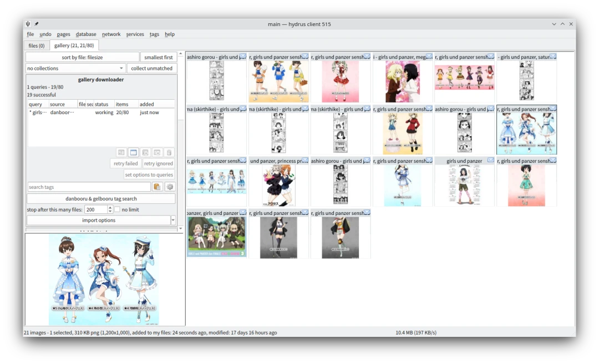Click the "retry failed" button
Screen dimensions: 599x364
[x=126, y=163]
